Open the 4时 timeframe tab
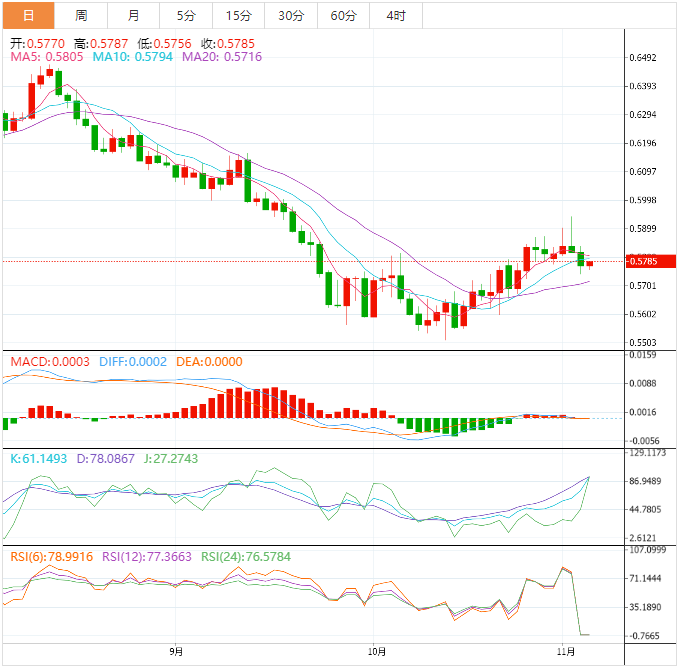Screen dimensions: 679x672 click(396, 16)
